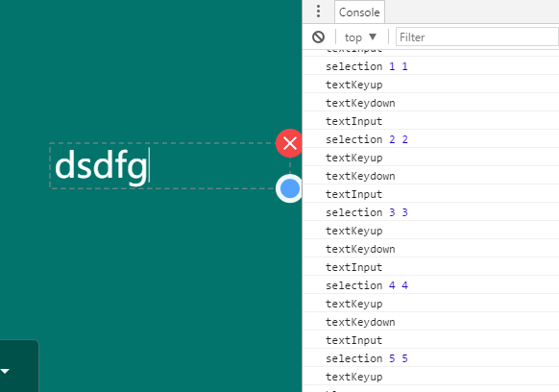Screen dimensions: 559x392
Task: Select the 'selection 5 5' log entry
Action: 430,358
